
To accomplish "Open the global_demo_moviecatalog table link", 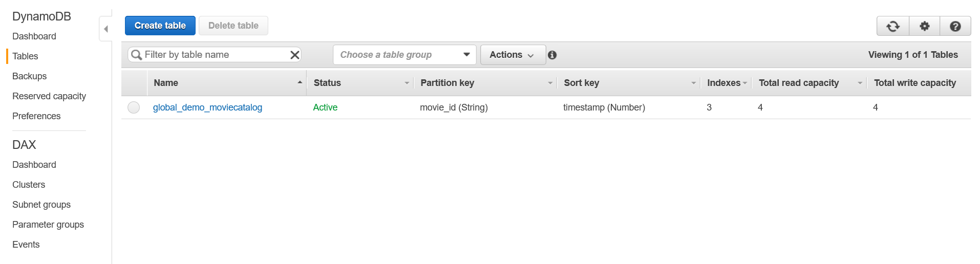I will [x=207, y=107].
